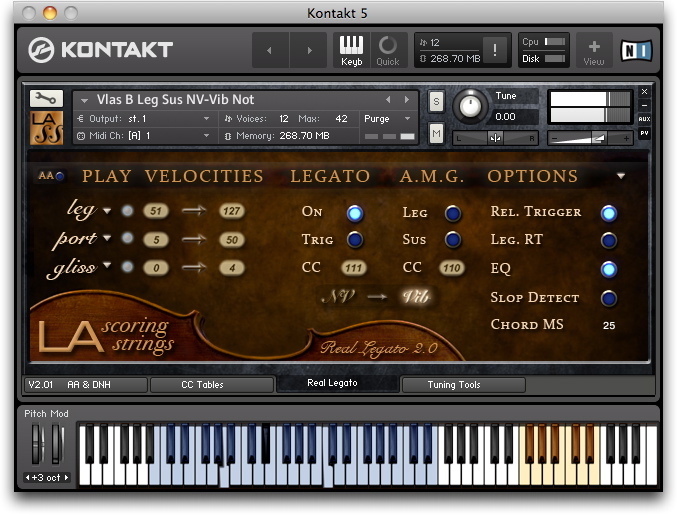Toggle the leg row indicator light
This screenshot has width=677, height=515.
coord(127,211)
